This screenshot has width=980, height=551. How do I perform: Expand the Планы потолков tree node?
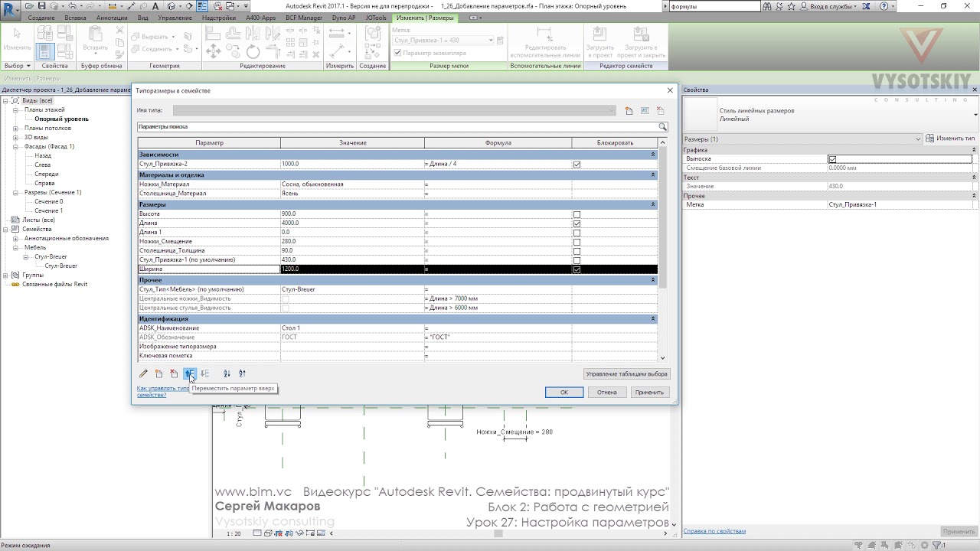click(16, 128)
